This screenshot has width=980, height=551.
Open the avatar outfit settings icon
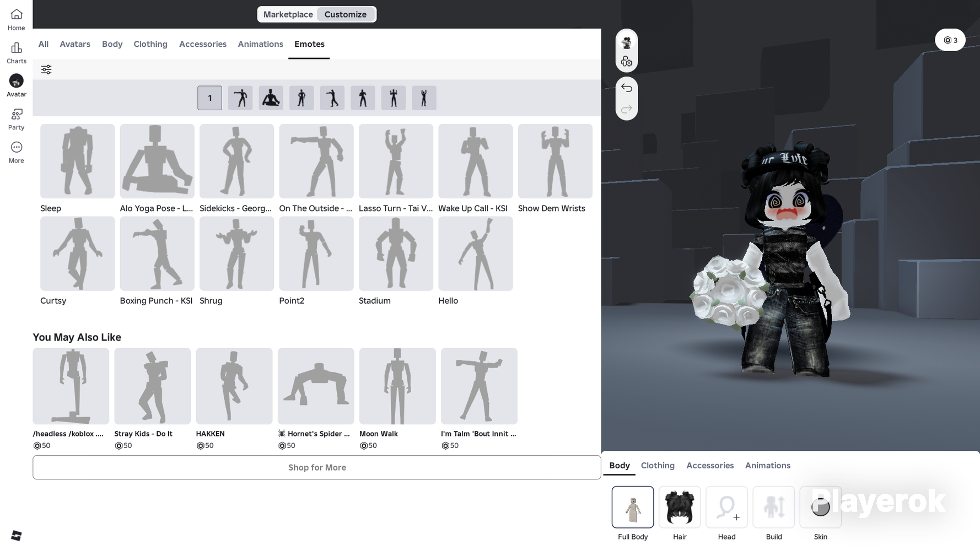(x=626, y=62)
